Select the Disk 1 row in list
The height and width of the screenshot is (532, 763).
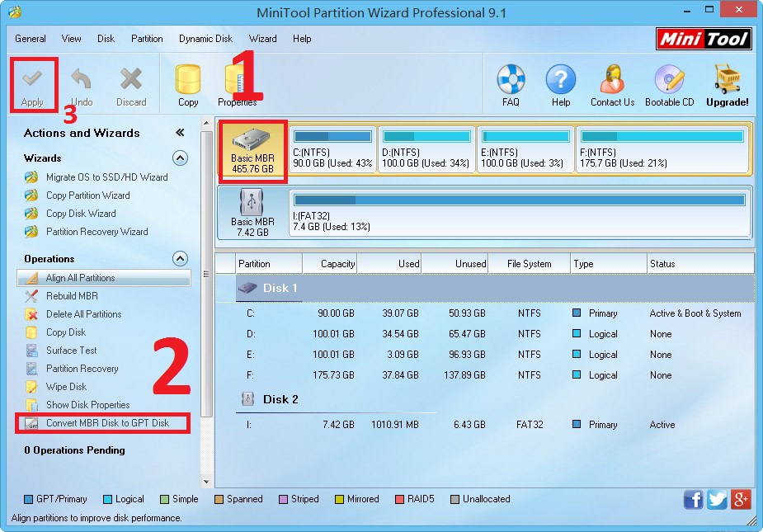click(485, 288)
